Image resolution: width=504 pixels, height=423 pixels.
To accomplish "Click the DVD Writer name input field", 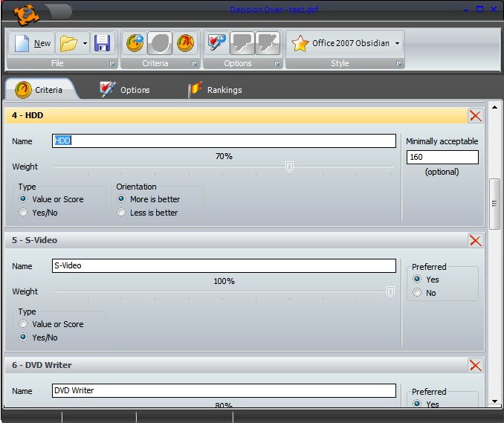I will pyautogui.click(x=224, y=390).
